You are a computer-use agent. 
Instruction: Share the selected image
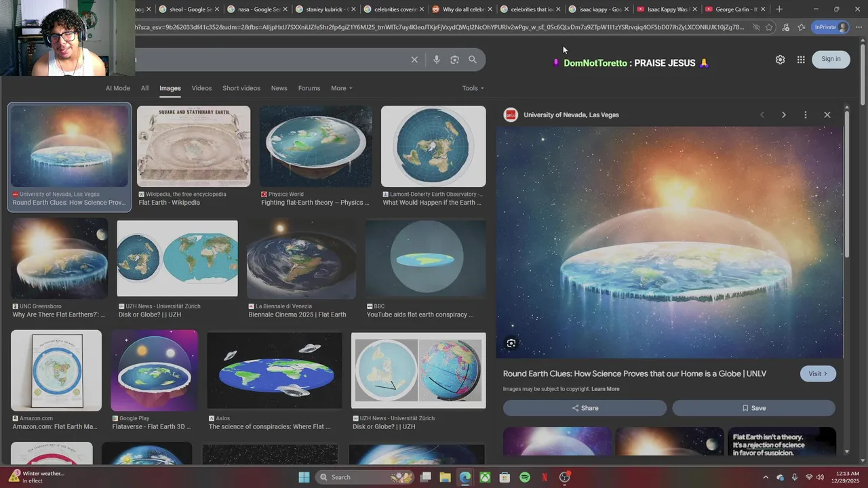(585, 408)
